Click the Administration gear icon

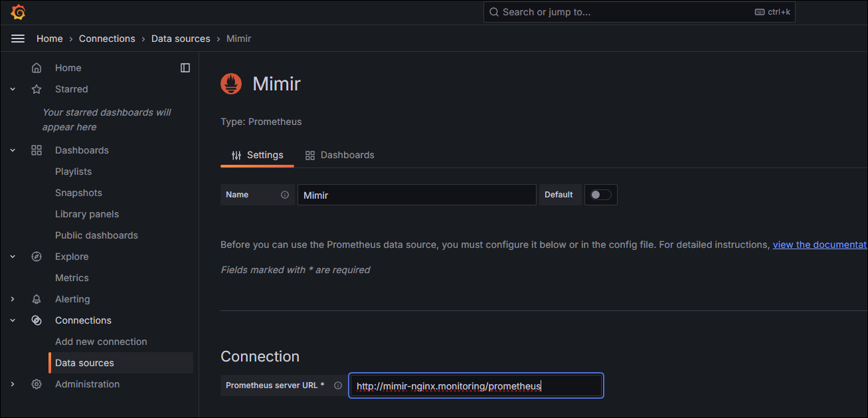click(x=37, y=384)
